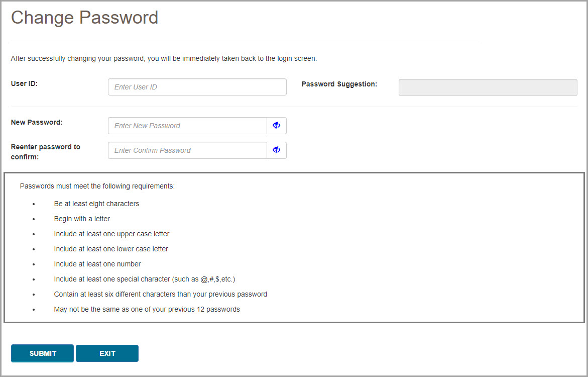This screenshot has width=588, height=377.
Task: Click the Password Suggestion box
Action: click(488, 87)
